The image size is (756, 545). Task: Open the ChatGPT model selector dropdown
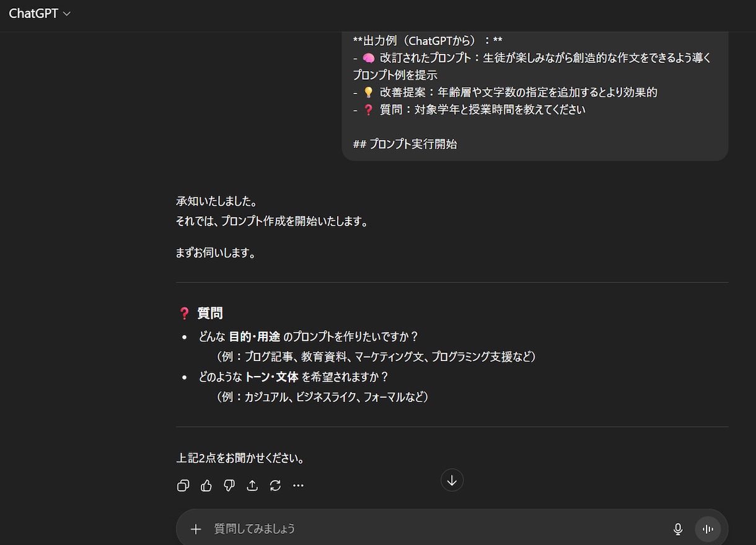tap(40, 14)
